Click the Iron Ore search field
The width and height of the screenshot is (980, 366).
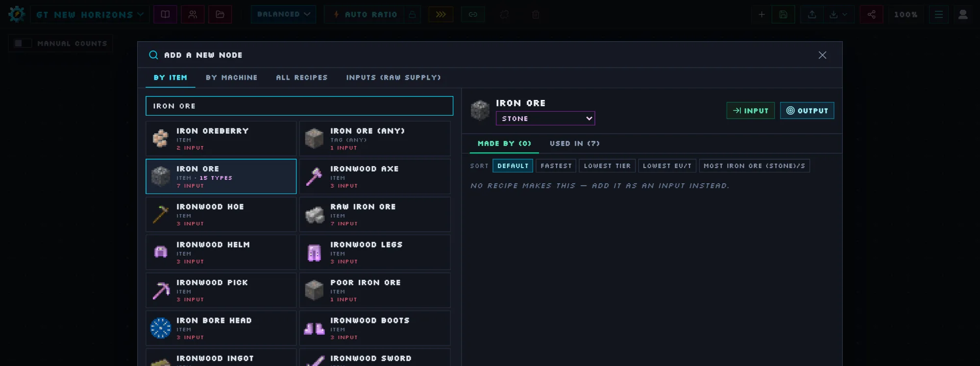click(x=299, y=106)
